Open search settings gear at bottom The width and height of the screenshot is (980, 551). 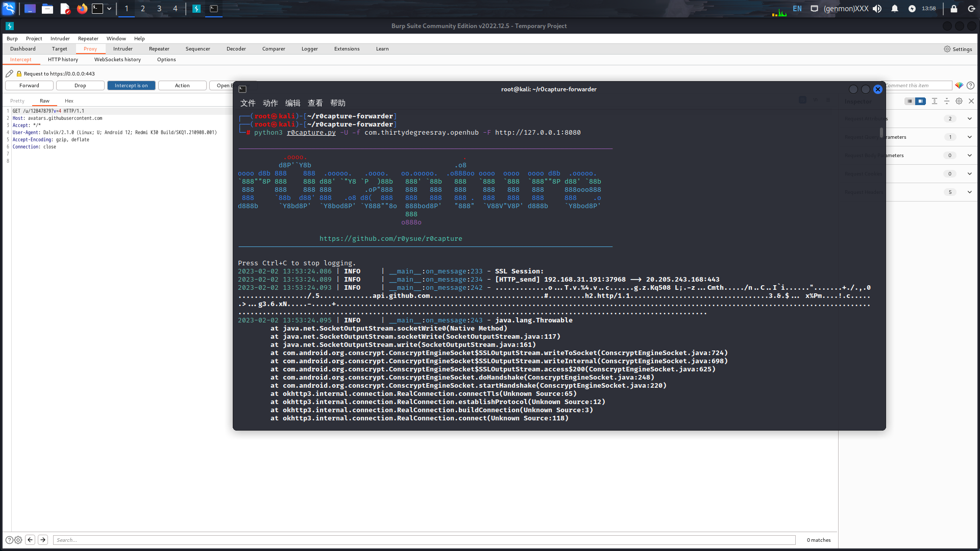[18, 540]
